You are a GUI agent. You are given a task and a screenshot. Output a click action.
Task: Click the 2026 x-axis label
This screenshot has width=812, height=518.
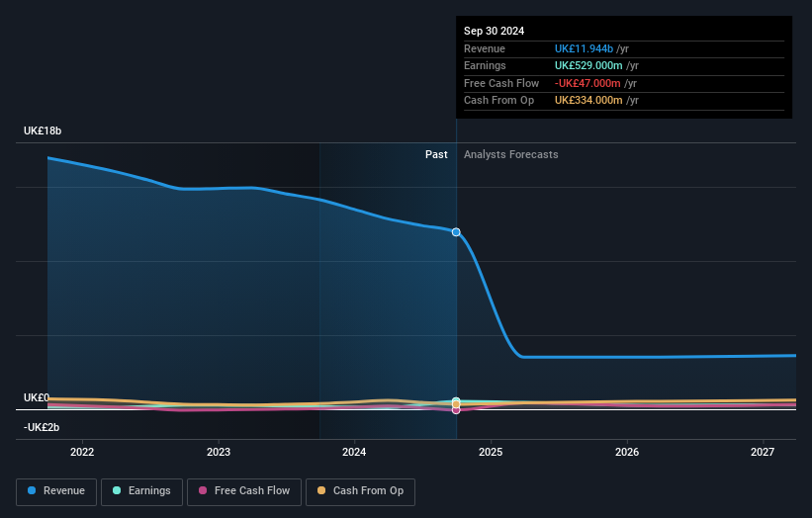tap(627, 453)
